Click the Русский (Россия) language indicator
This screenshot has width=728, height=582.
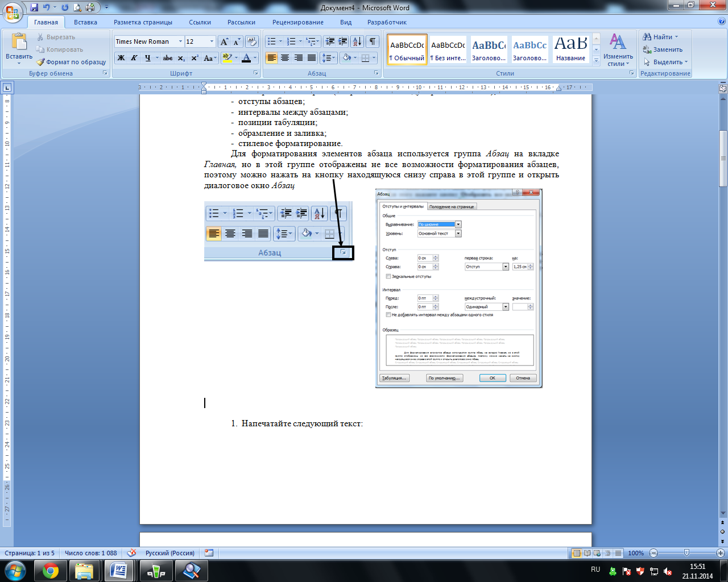coord(169,553)
